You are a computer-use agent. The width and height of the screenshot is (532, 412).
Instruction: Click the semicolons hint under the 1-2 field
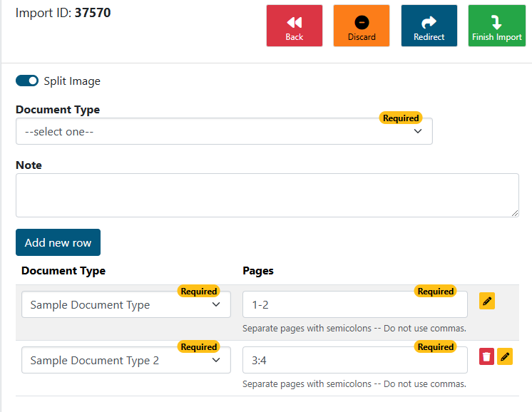354,328
